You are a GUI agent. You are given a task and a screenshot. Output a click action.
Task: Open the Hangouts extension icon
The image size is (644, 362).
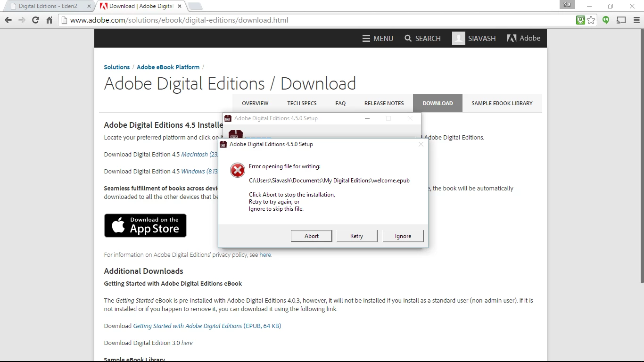coord(606,20)
